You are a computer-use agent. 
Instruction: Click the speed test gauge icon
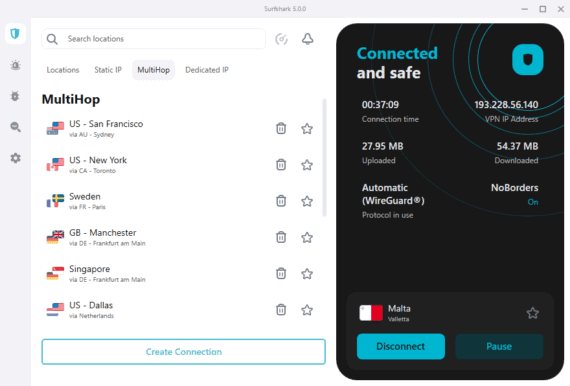[x=281, y=39]
